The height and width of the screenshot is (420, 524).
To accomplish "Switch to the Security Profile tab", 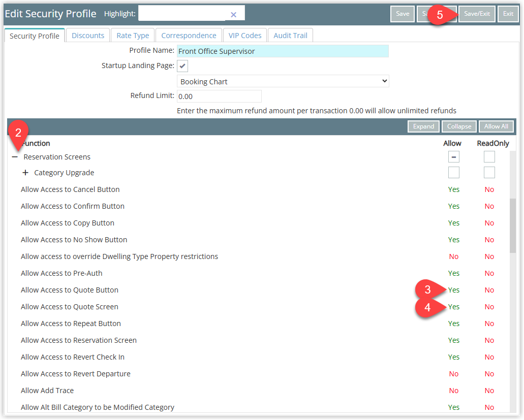I will click(35, 36).
